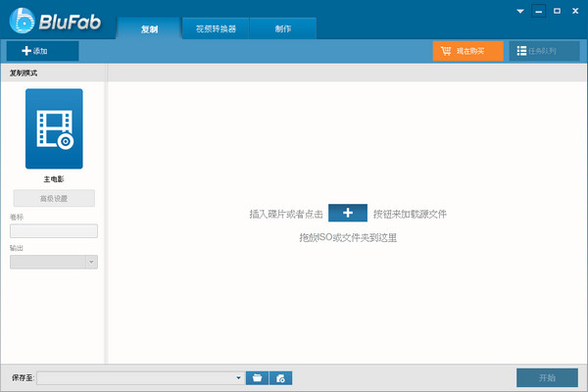Switch to the 复制 (Copy) tab
Screen dimensions: 588x392
pyautogui.click(x=149, y=29)
